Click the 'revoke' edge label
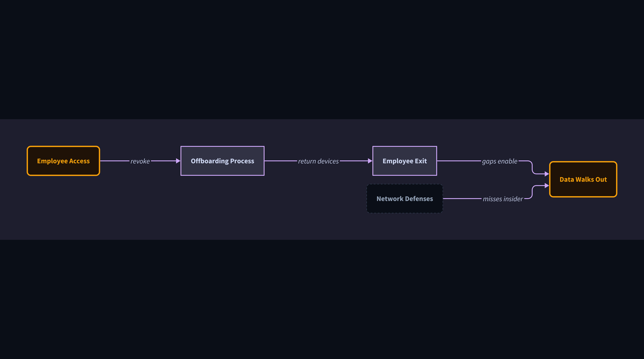This screenshot has height=359, width=644. pyautogui.click(x=140, y=161)
